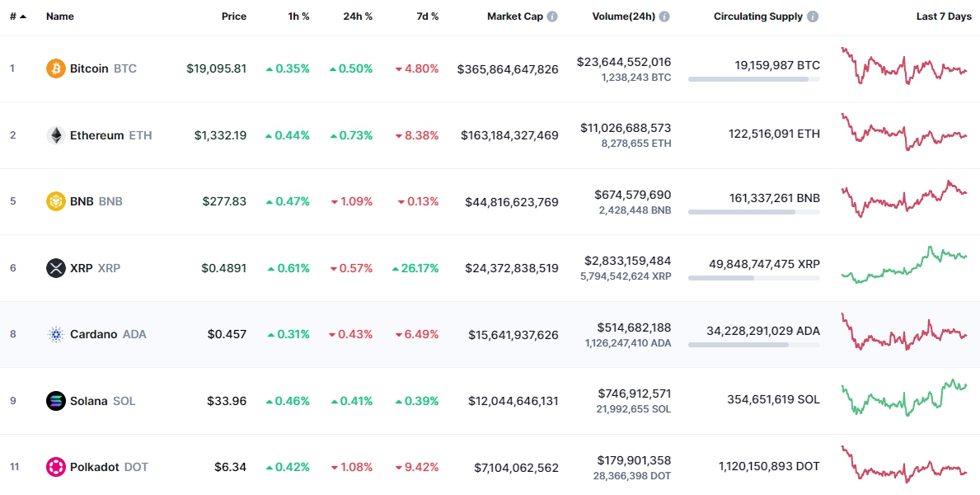This screenshot has width=980, height=495.
Task: Click the Ethereum coin logo
Action: [55, 135]
